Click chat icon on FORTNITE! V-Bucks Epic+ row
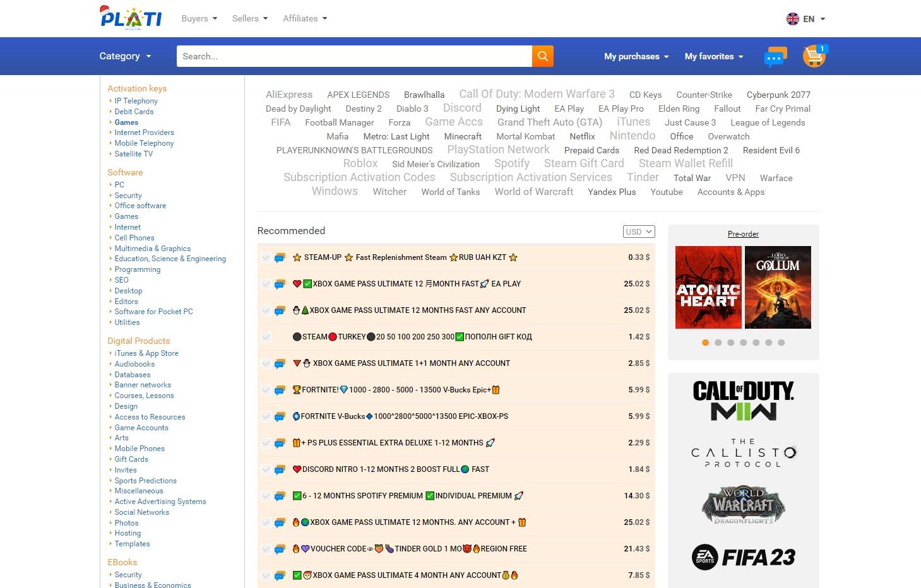This screenshot has height=588, width=921. (x=280, y=390)
